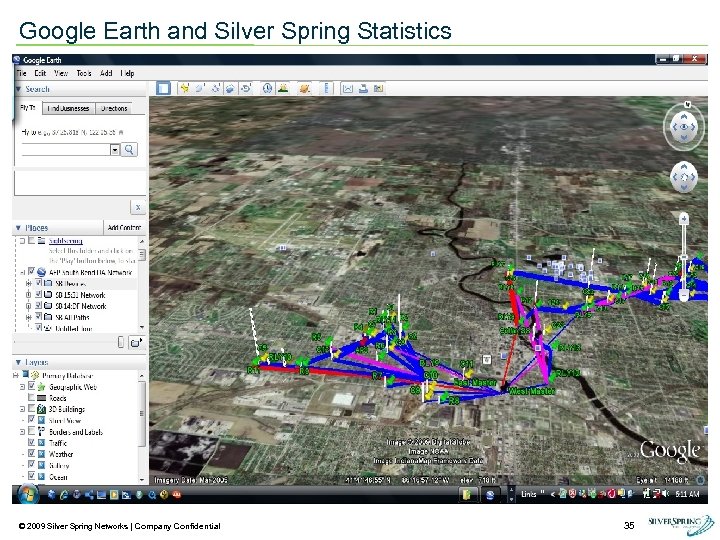This screenshot has width=720, height=540.
Task: Toggle the Geographic Web layer checkbox
Action: click(x=31, y=386)
